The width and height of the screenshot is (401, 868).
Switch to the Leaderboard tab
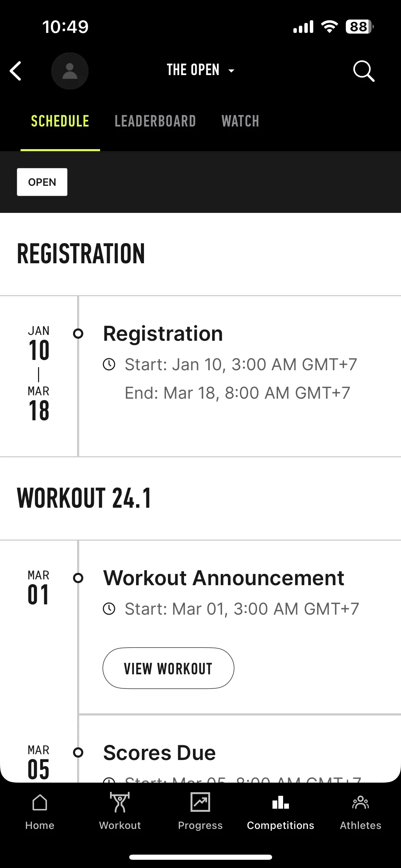(155, 121)
